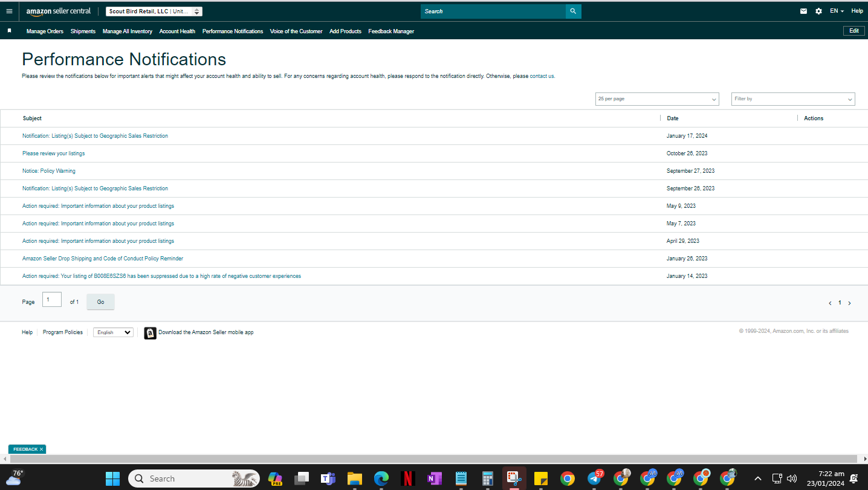This screenshot has width=868, height=490.
Task: Click the Edit button in navigation bar
Action: (x=853, y=31)
